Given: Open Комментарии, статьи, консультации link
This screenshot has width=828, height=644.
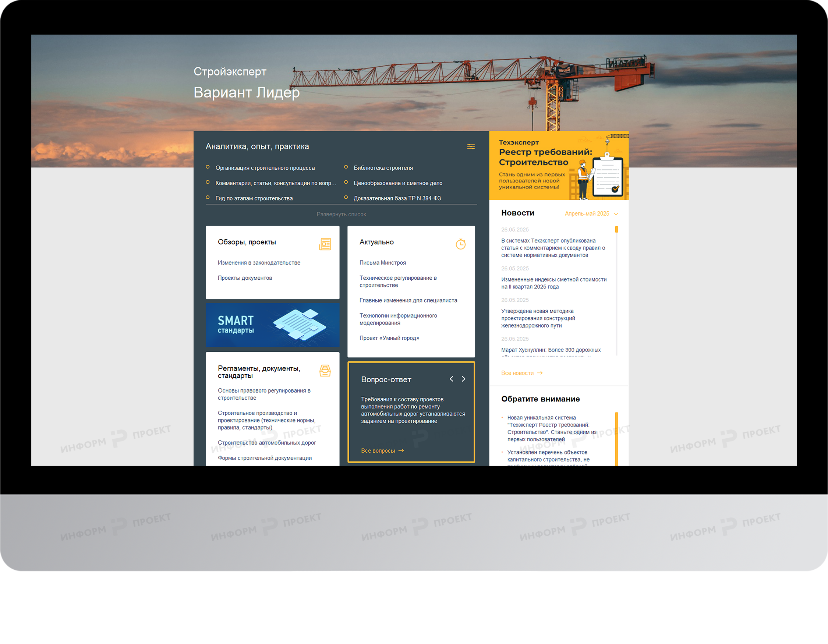Looking at the screenshot, I should click(276, 183).
